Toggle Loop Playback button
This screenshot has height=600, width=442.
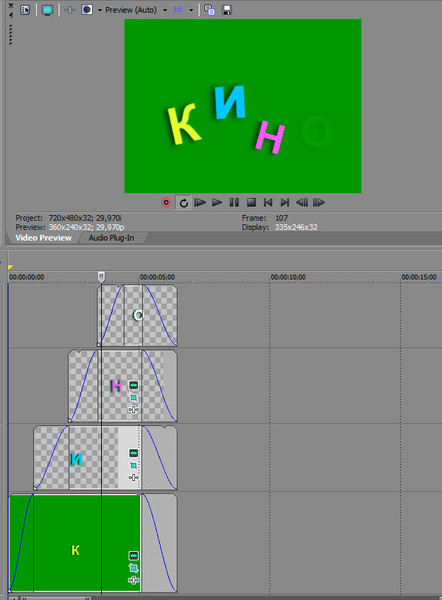pos(184,203)
